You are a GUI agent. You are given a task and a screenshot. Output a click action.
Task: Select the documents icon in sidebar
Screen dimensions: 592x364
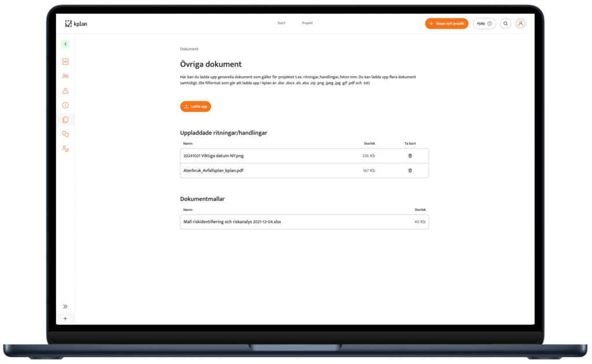(x=65, y=120)
